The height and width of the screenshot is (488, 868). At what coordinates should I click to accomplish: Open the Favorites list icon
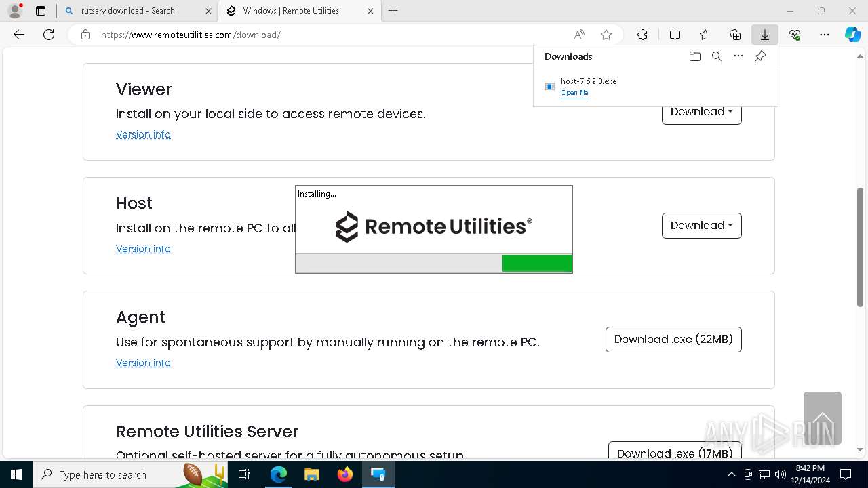point(705,35)
